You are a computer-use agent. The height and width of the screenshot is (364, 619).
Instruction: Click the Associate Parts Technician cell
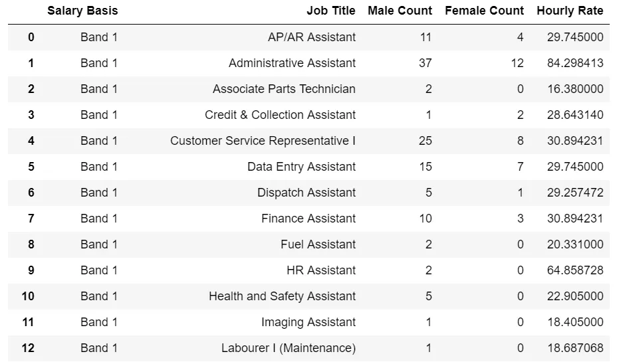click(x=284, y=89)
